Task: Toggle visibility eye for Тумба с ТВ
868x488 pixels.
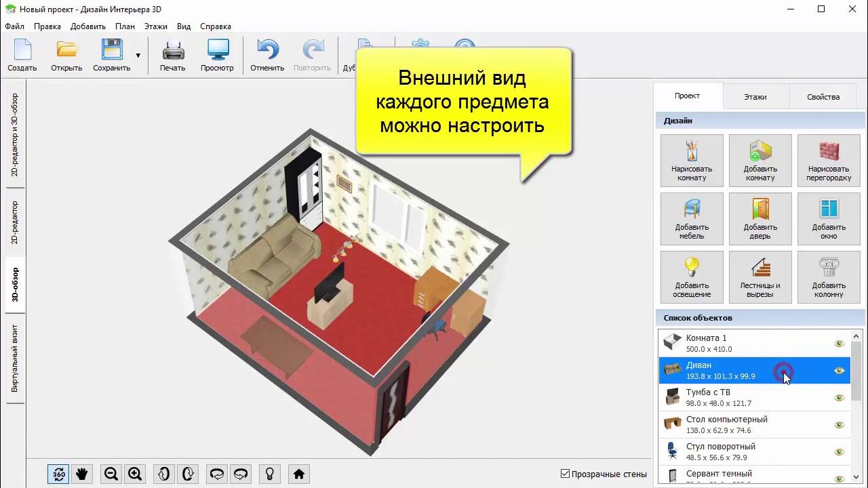Action: point(840,398)
